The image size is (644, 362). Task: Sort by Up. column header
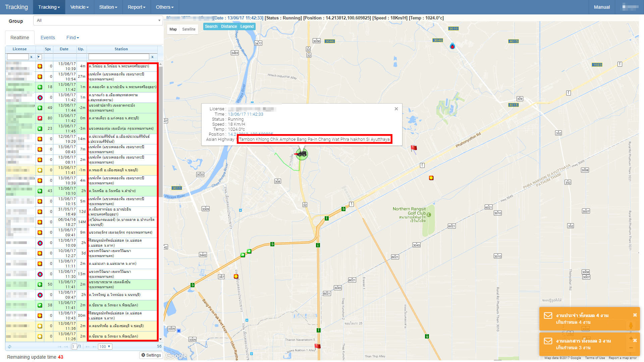[81, 49]
